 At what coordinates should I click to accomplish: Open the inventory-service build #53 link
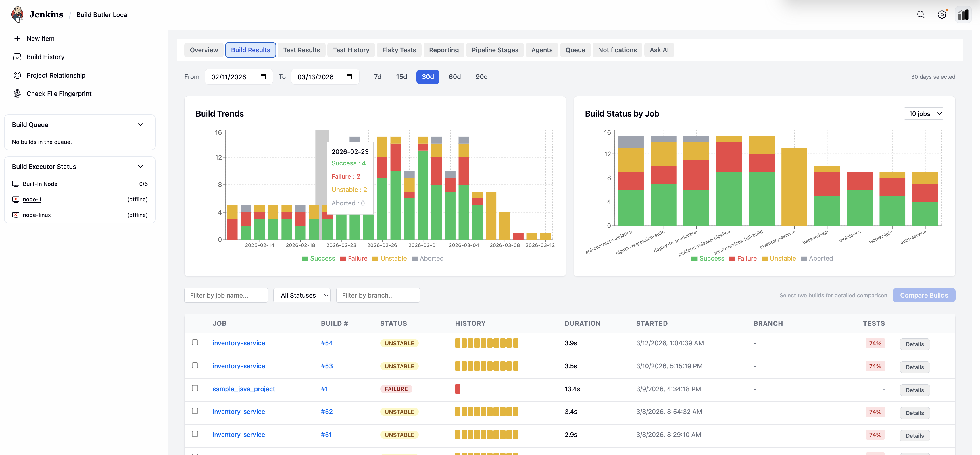(x=326, y=366)
